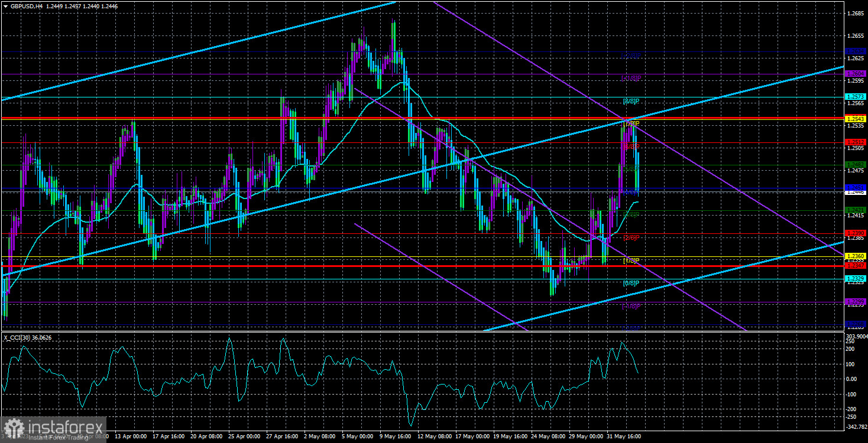Click the 1.2543 resistance price label
Image resolution: width=868 pixels, height=443 pixels.
coord(856,119)
